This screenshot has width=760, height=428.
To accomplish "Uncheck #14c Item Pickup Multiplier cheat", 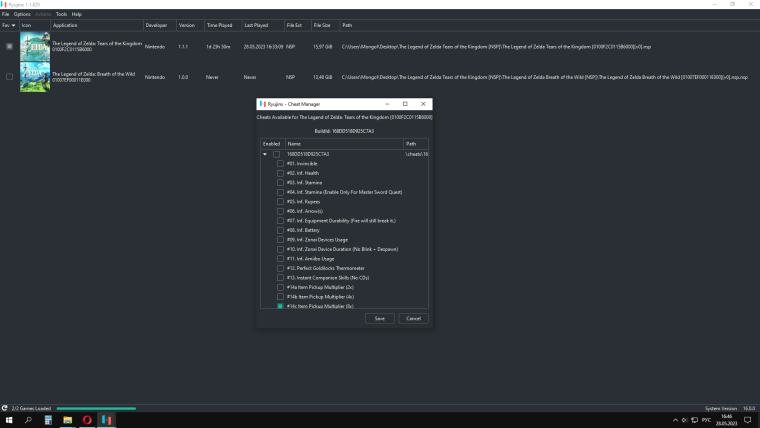I will (x=280, y=306).
